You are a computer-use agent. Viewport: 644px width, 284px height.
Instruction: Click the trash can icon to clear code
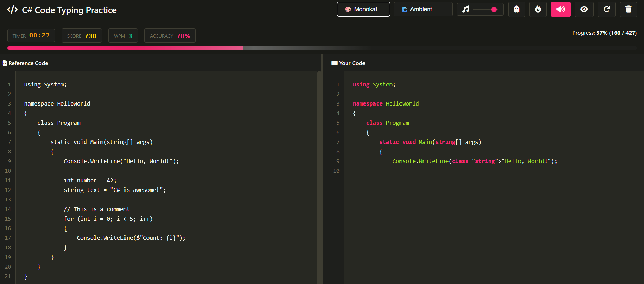click(x=628, y=9)
